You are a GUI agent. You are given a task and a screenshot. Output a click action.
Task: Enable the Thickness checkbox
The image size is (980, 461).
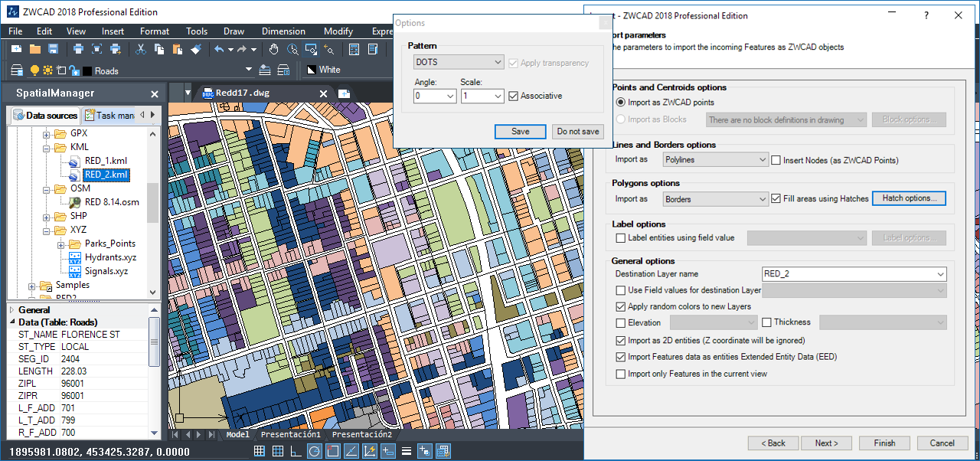tap(766, 323)
